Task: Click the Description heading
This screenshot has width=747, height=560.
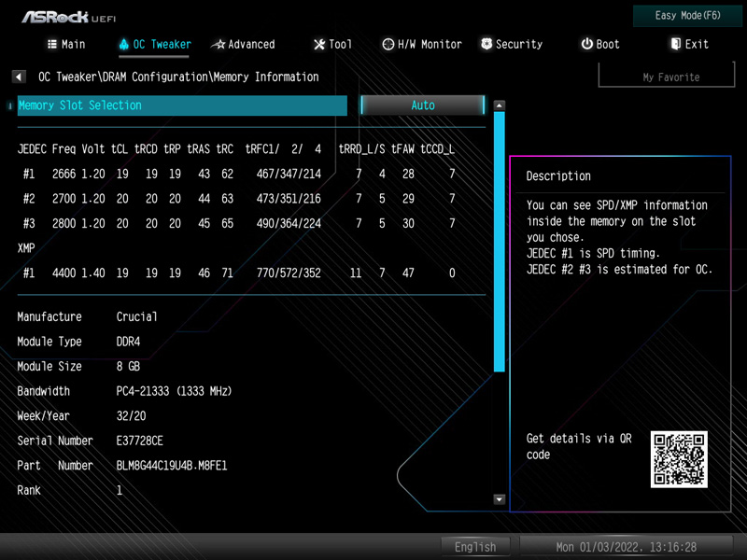Action: (558, 176)
